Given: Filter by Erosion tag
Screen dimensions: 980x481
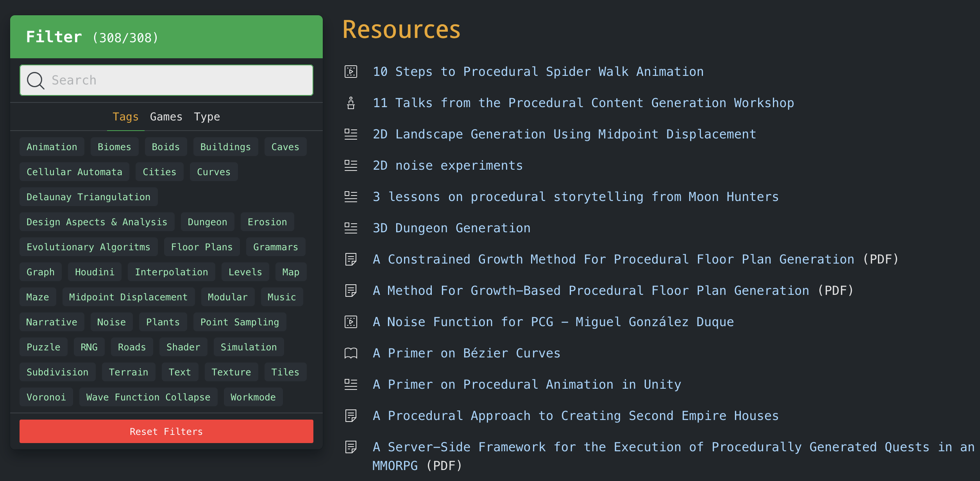Looking at the screenshot, I should pyautogui.click(x=267, y=222).
